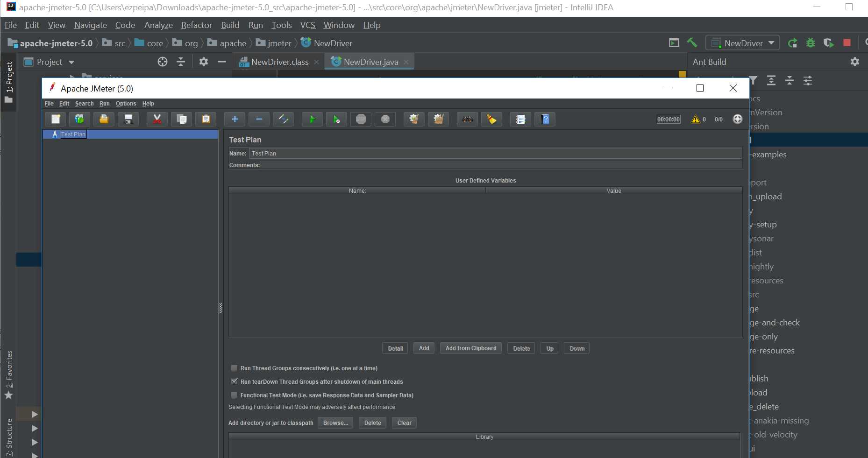This screenshot has height=458, width=868.
Task: Open IntelliJ Refactor menu
Action: [x=196, y=25]
